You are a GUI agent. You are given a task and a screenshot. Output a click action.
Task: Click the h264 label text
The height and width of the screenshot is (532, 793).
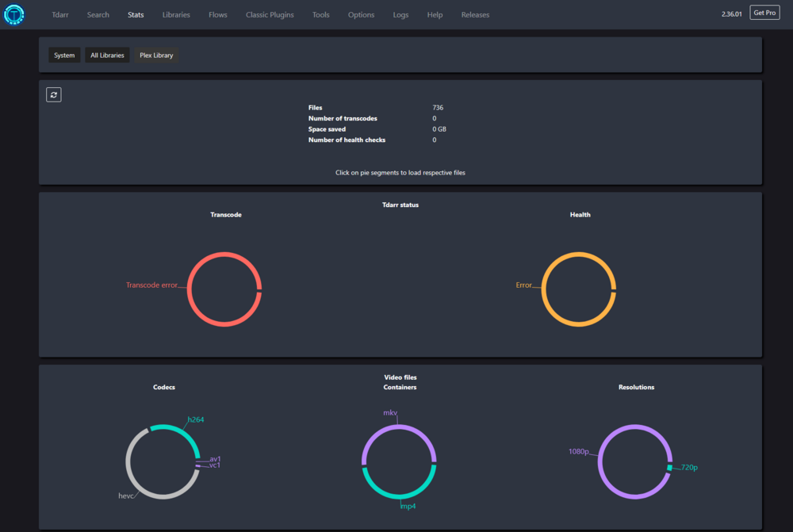point(196,419)
